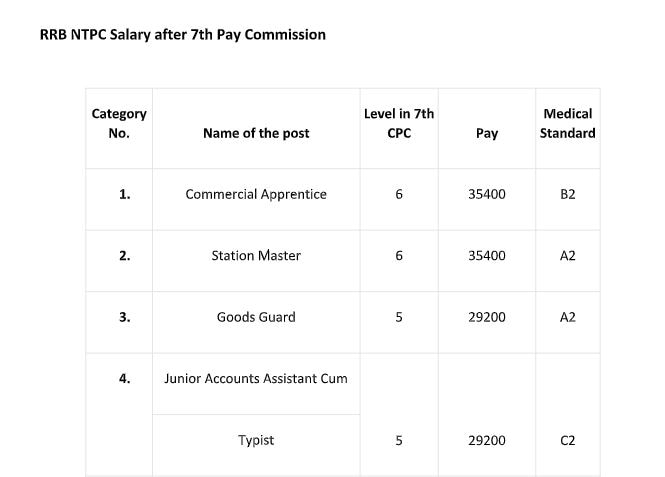Click the 'Commercial Apprentice' post cell
The width and height of the screenshot is (665, 477).
(256, 194)
